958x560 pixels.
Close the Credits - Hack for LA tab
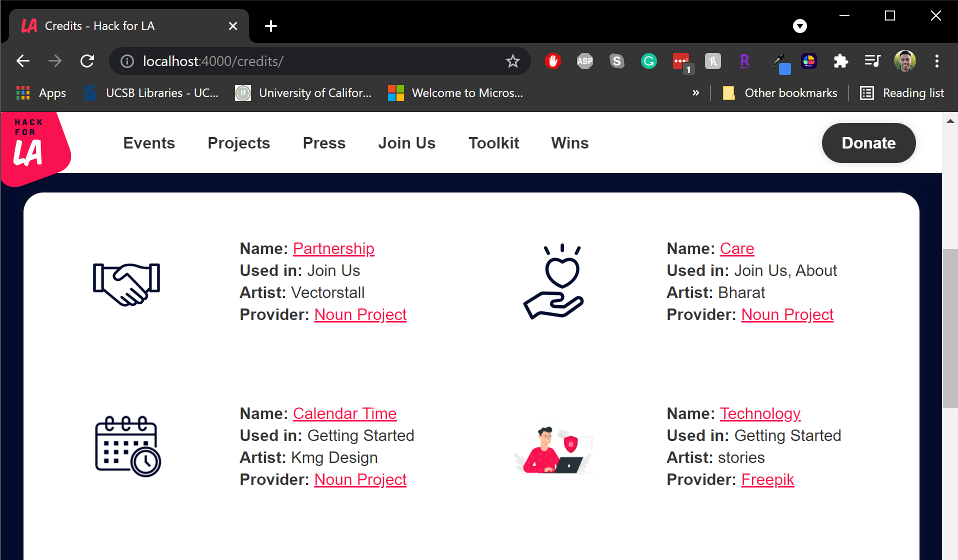pos(232,26)
